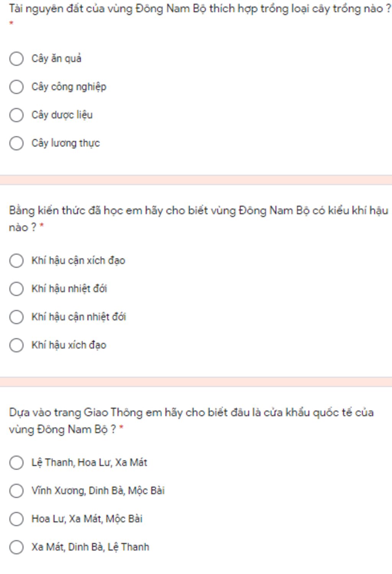Image resolution: width=392 pixels, height=574 pixels.
Task: Choose 'Khí hậu nhiệt đới' answer
Action: pos(16,289)
